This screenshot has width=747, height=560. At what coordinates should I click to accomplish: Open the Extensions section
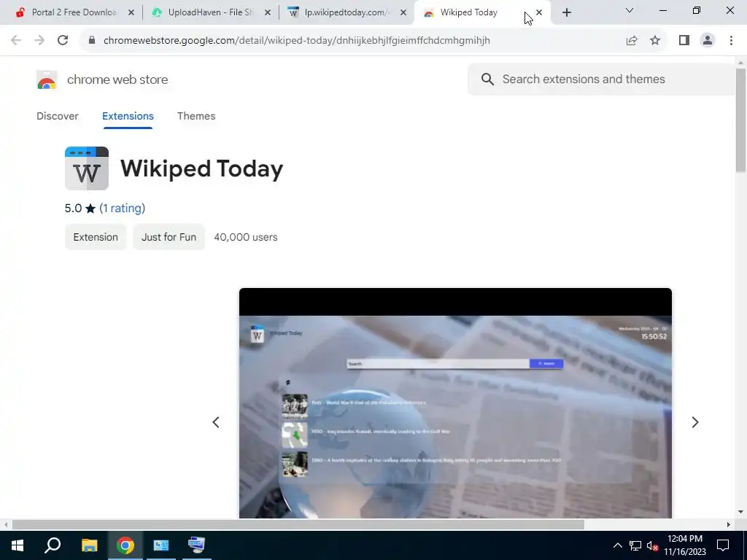pos(128,116)
